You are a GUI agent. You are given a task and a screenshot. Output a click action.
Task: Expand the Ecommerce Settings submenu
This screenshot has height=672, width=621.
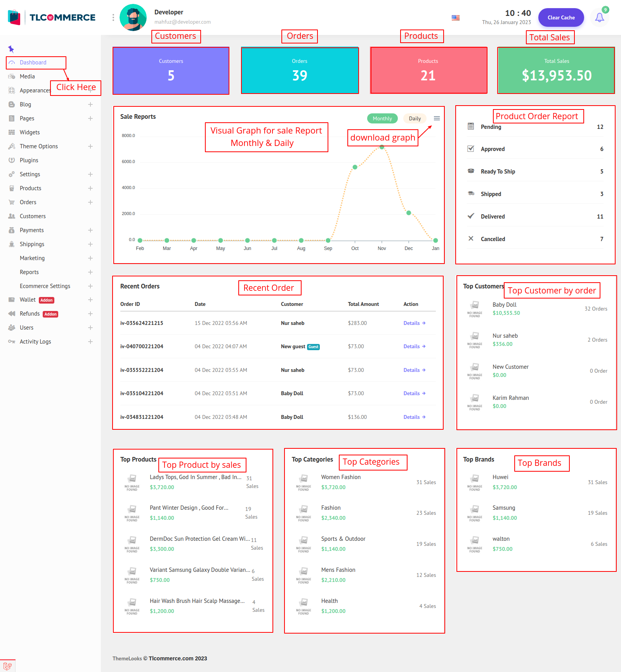tap(90, 286)
